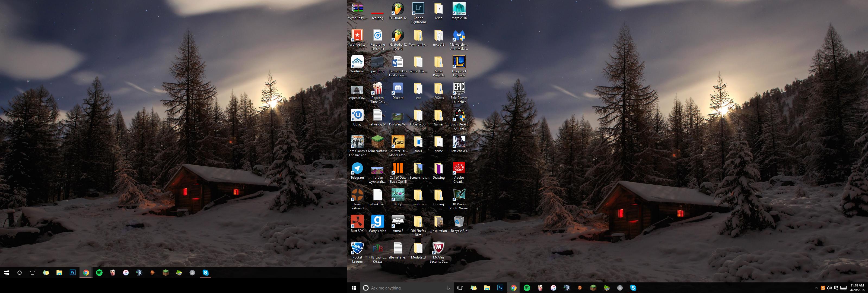Open Photoshop from the right monitor taskbar
868x293 pixels.
[500, 288]
